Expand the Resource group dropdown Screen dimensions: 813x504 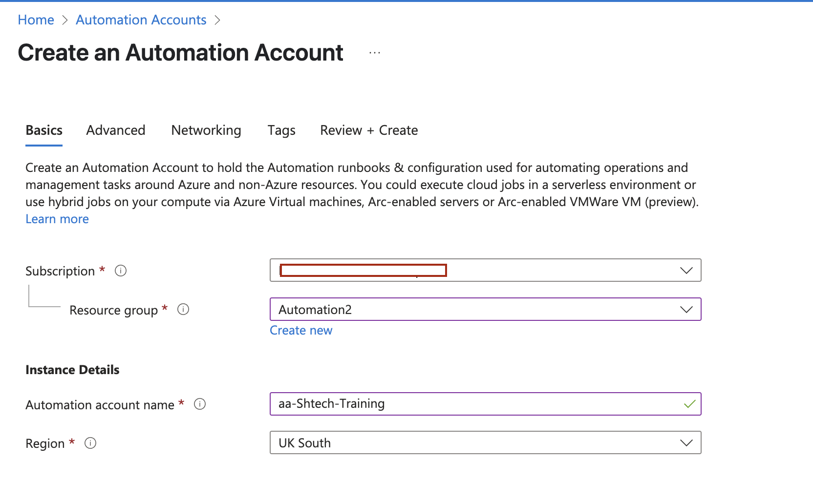pyautogui.click(x=686, y=309)
